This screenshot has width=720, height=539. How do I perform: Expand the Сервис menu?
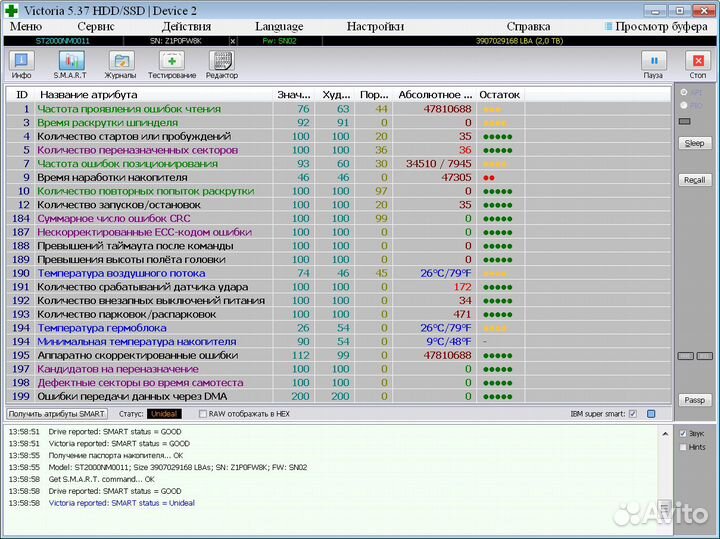pyautogui.click(x=95, y=27)
